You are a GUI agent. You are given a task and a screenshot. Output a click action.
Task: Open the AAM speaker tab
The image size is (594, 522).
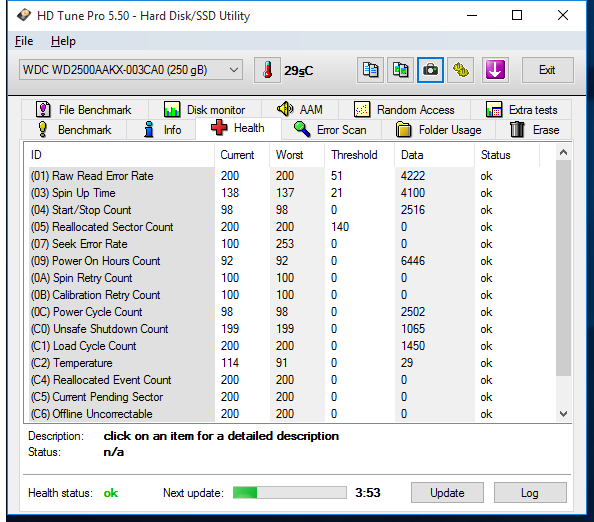300,109
